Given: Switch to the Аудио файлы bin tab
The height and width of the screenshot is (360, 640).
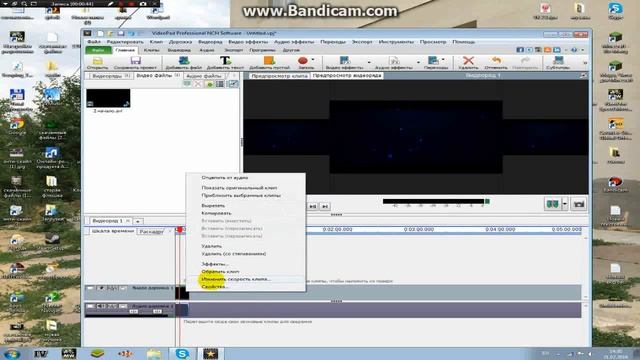Looking at the screenshot, I should 204,76.
